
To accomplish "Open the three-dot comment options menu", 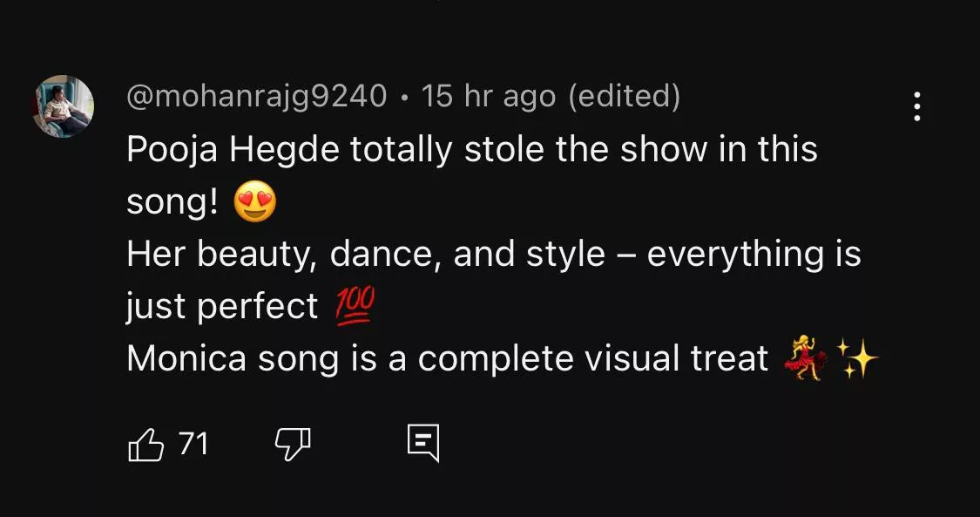I will [x=916, y=106].
